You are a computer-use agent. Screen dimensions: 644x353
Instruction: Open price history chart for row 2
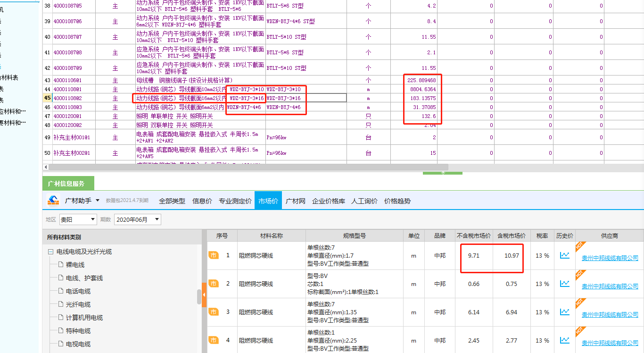(x=565, y=284)
